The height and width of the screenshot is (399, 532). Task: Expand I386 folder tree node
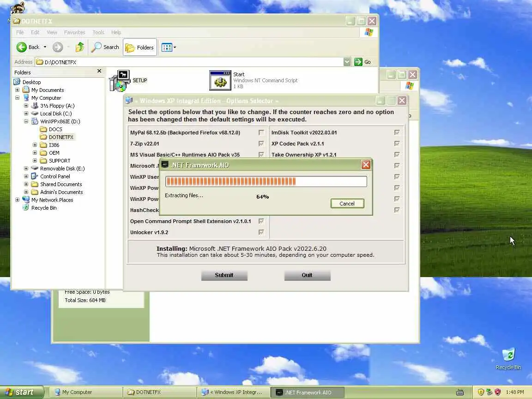[35, 145]
